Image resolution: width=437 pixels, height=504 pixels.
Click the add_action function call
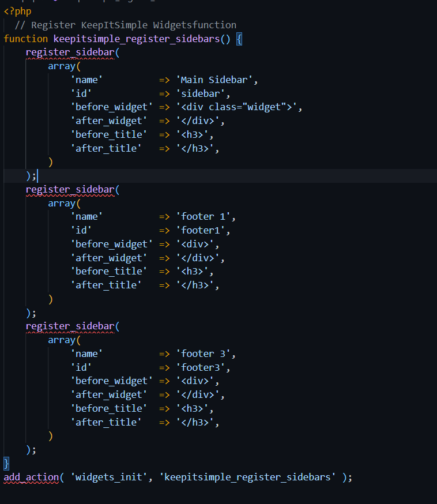(31, 477)
